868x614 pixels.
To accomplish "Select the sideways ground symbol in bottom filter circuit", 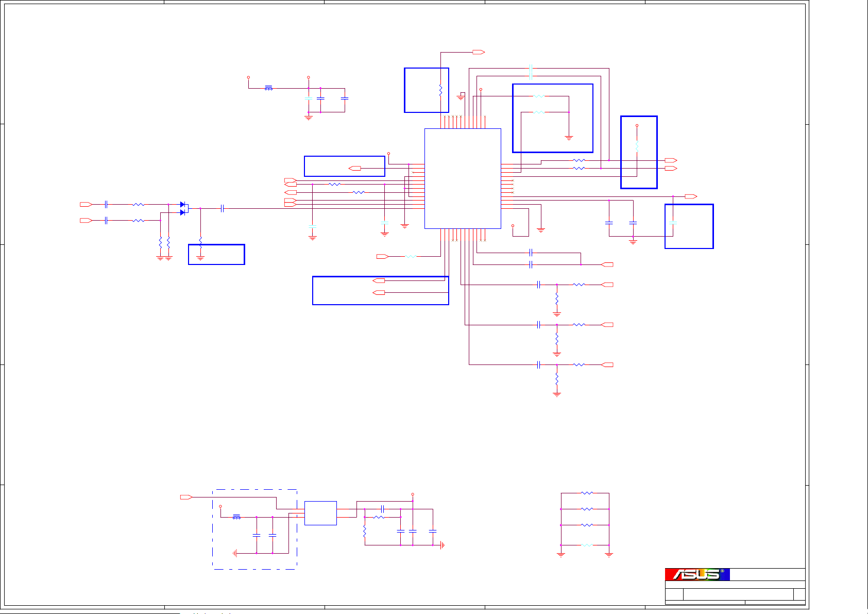I will [442, 545].
